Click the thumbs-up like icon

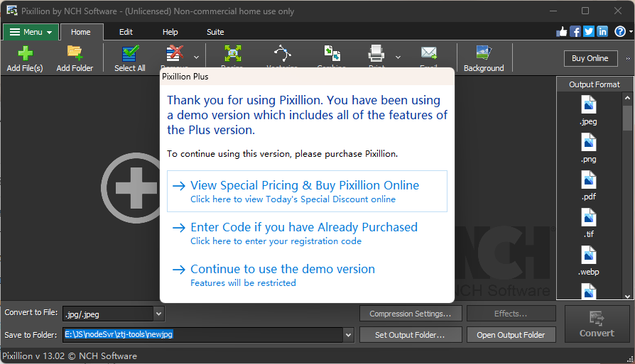(x=562, y=31)
